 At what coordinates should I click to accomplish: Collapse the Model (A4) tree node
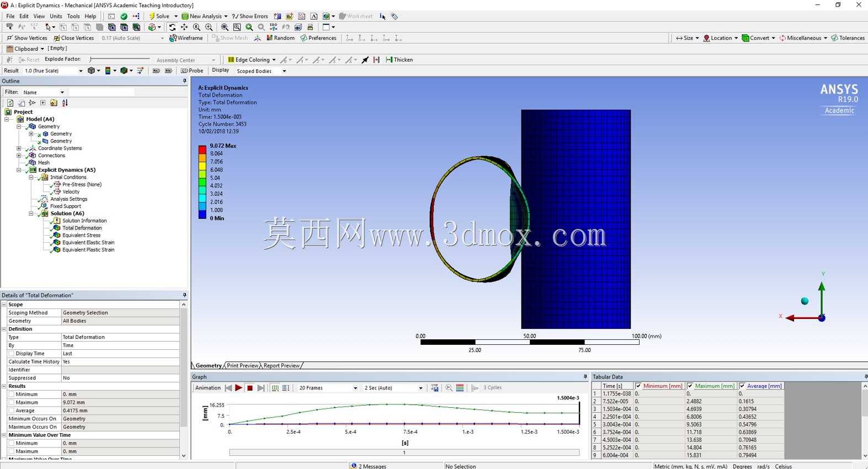(7, 119)
